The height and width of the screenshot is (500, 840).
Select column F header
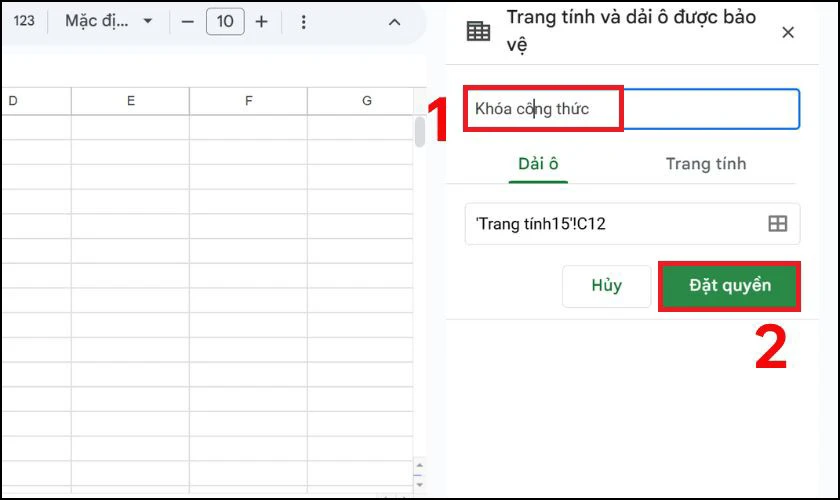[249, 101]
